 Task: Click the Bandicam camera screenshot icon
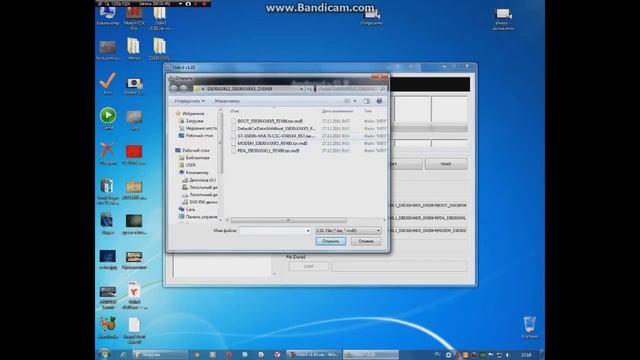188,4
